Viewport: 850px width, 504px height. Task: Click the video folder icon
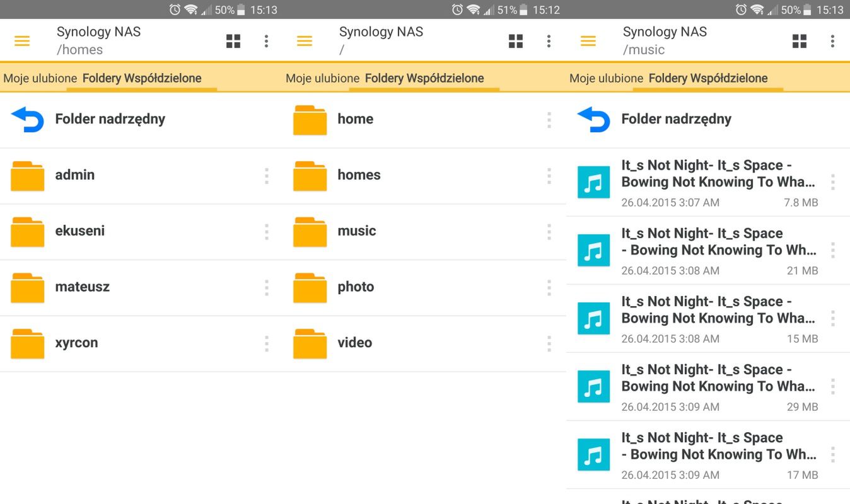(310, 343)
